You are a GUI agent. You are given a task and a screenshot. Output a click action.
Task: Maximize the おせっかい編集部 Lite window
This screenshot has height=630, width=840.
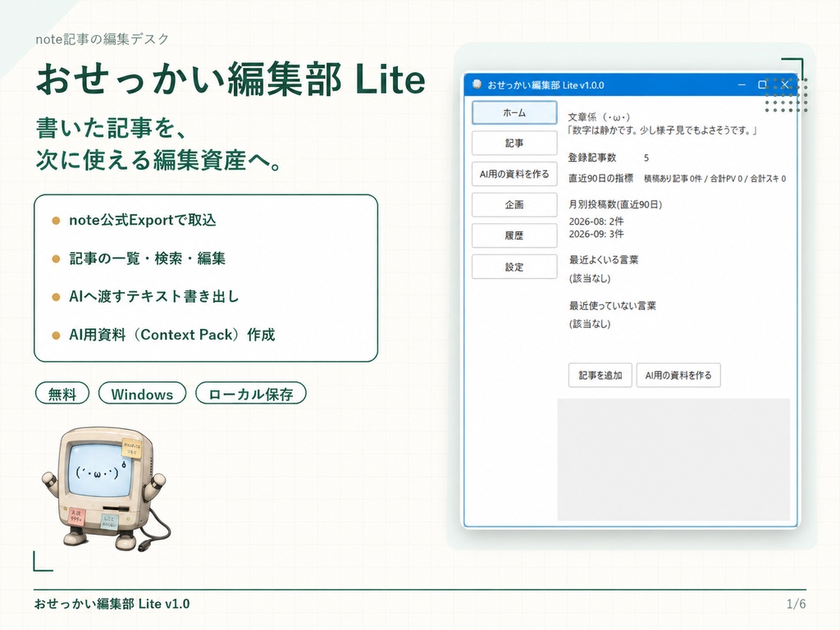[762, 84]
